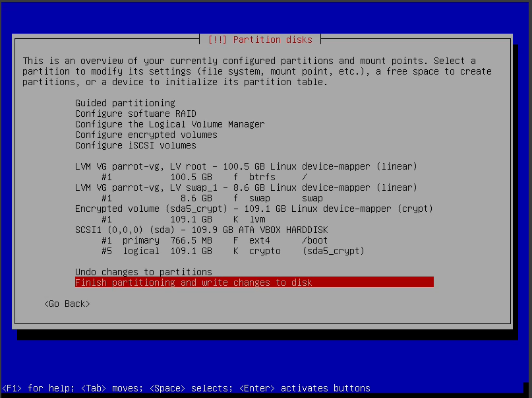The width and height of the screenshot is (532, 398).
Task: Choose Configure software RAID
Action: (x=136, y=114)
